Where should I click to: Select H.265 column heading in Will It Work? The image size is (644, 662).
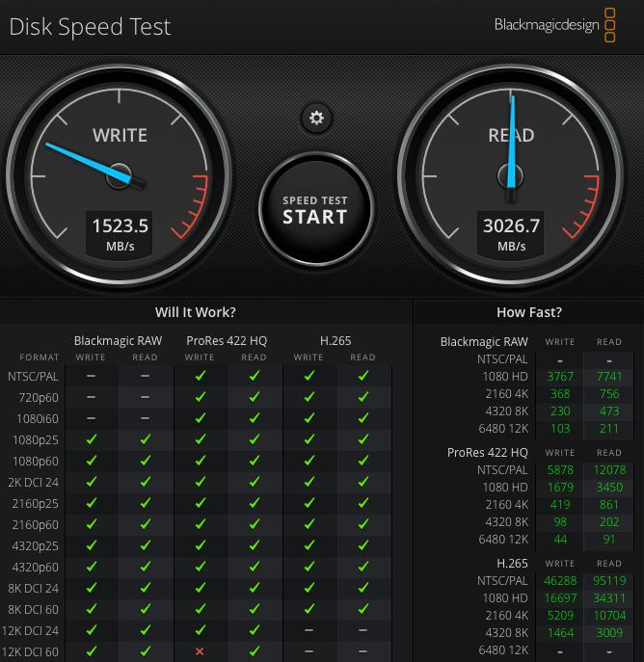pyautogui.click(x=335, y=340)
